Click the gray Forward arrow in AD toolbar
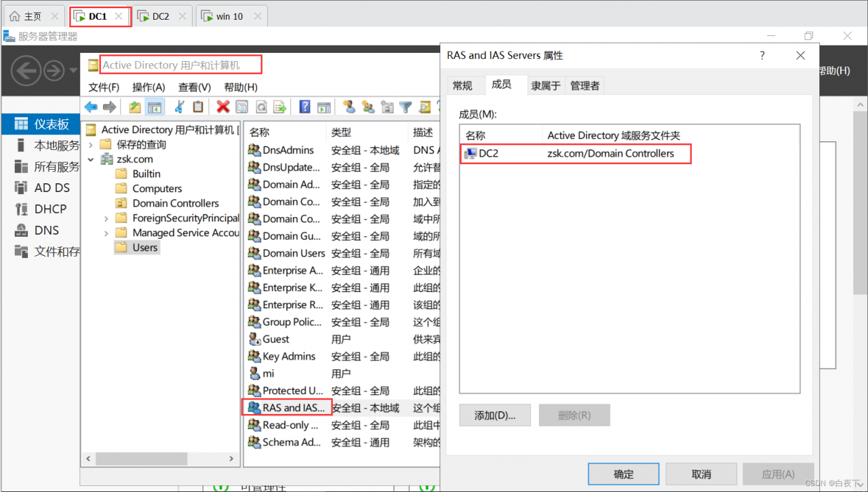The height and width of the screenshot is (492, 868). point(109,107)
